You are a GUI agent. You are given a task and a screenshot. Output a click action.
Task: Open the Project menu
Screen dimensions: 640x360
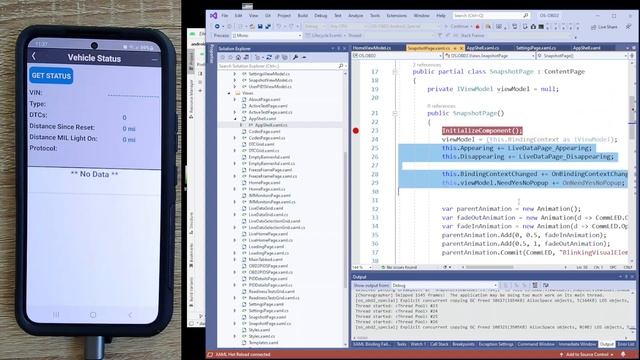284,16
